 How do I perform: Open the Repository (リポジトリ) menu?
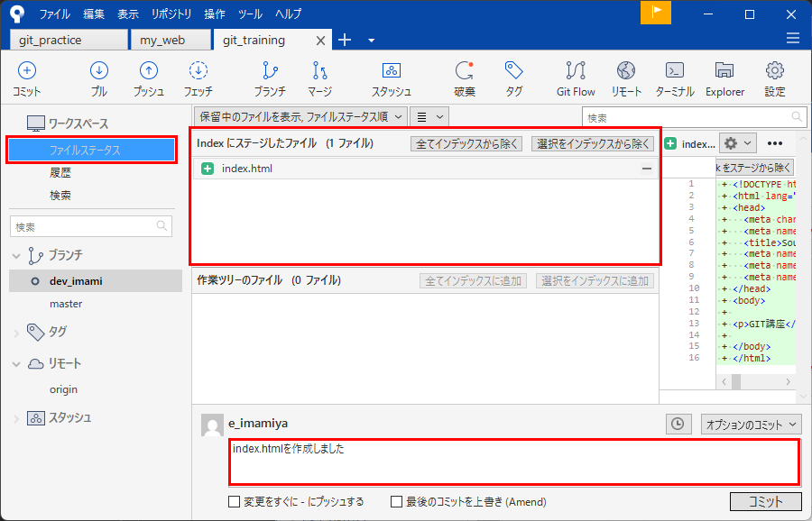coord(171,14)
